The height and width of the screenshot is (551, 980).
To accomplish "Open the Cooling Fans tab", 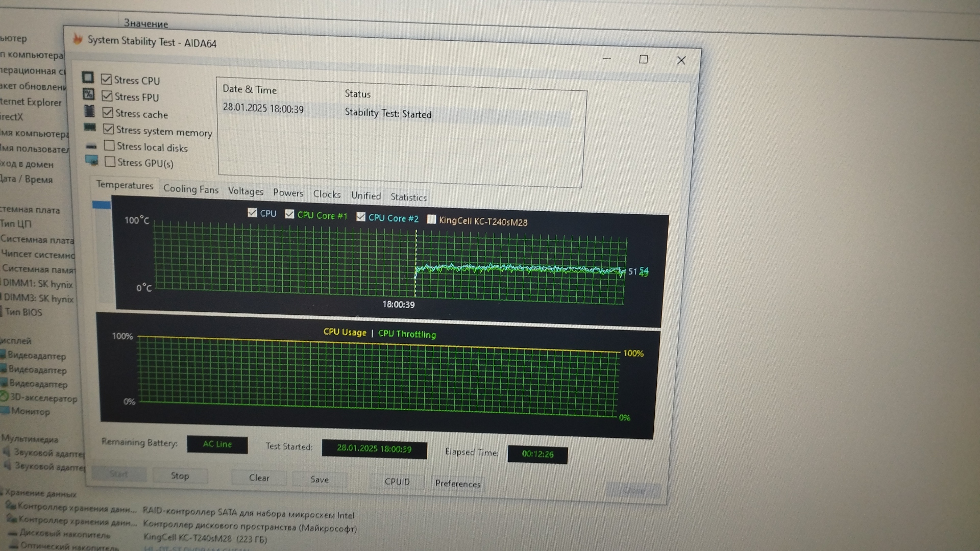I will 191,189.
